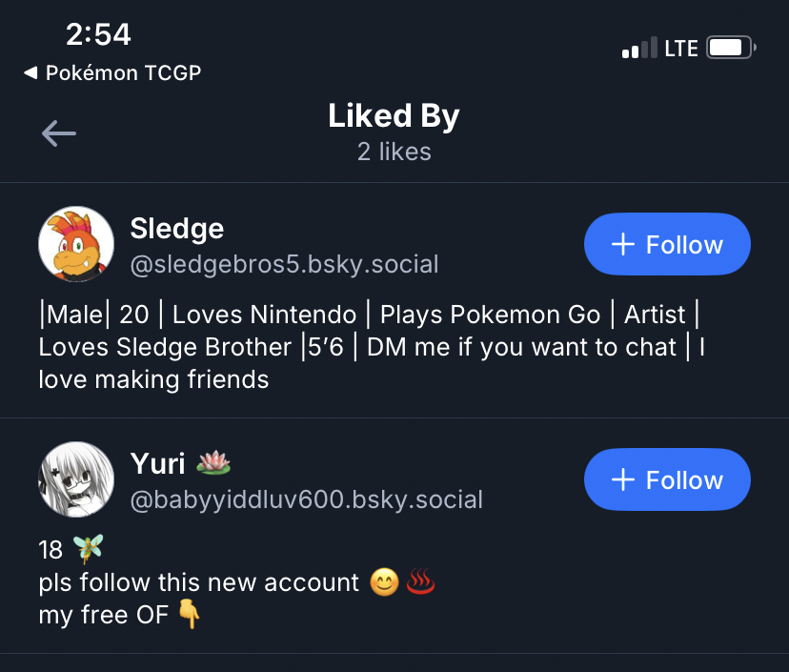Tap the "Liked By" header title
The width and height of the screenshot is (789, 672).
point(394,116)
